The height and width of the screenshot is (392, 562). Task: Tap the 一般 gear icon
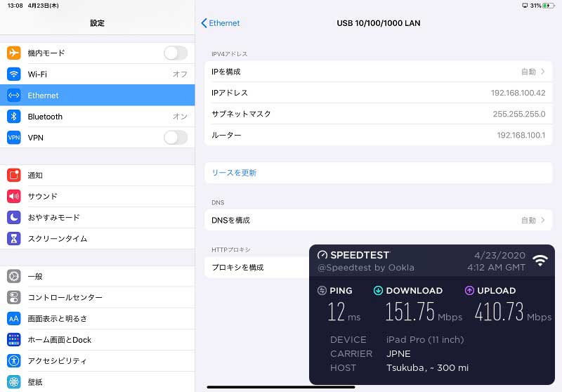point(13,276)
